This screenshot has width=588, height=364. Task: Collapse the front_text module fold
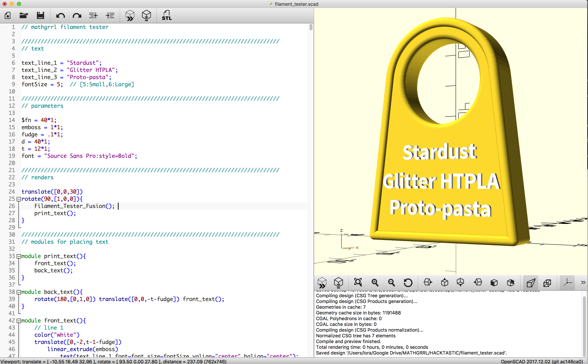pyautogui.click(x=19, y=321)
